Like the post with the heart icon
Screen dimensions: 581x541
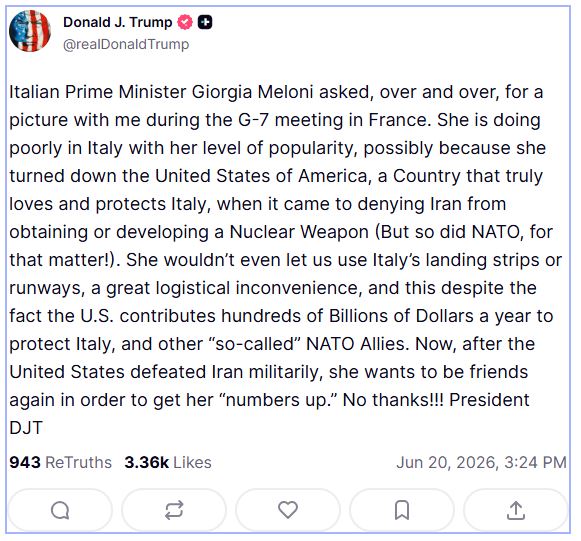tap(288, 510)
